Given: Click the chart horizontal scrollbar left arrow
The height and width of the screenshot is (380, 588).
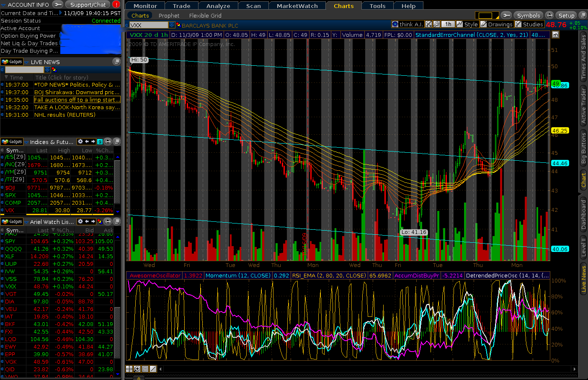Looking at the screenshot, I should [x=160, y=369].
